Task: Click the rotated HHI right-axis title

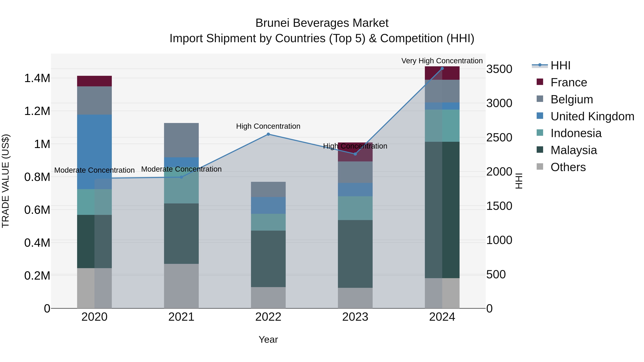Action: 519,181
